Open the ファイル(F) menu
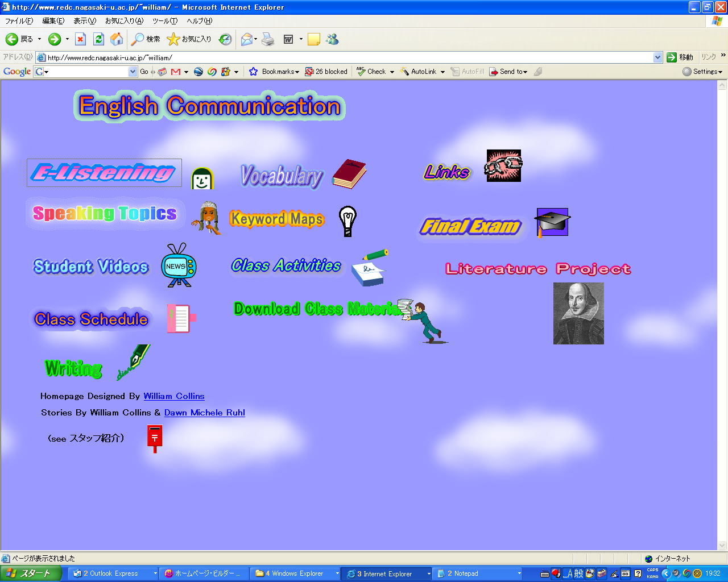 click(19, 21)
